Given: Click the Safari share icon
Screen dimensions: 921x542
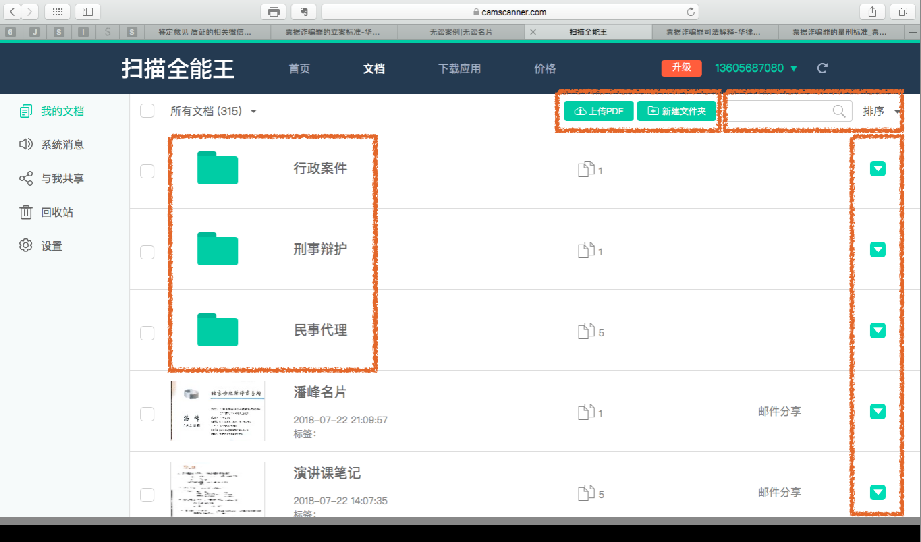Looking at the screenshot, I should [x=872, y=11].
